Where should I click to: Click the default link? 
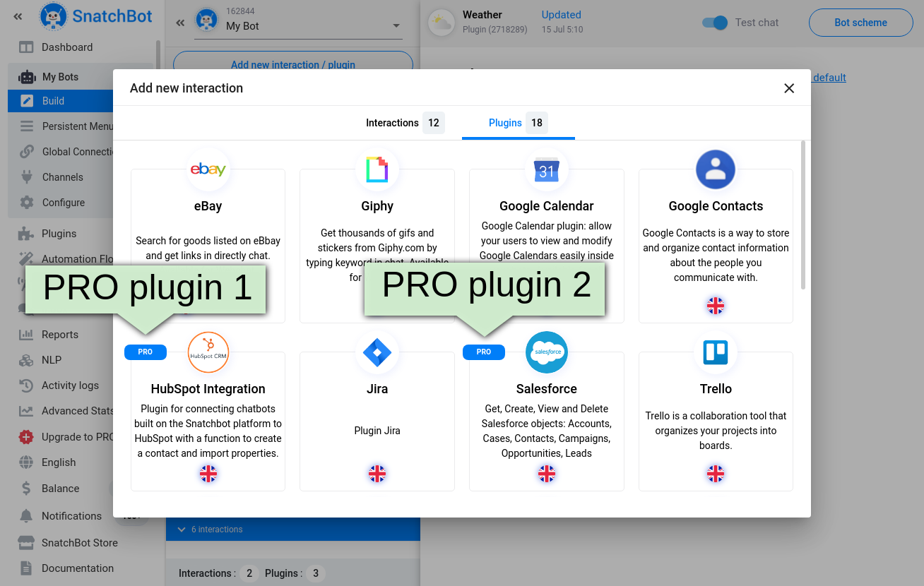[829, 78]
